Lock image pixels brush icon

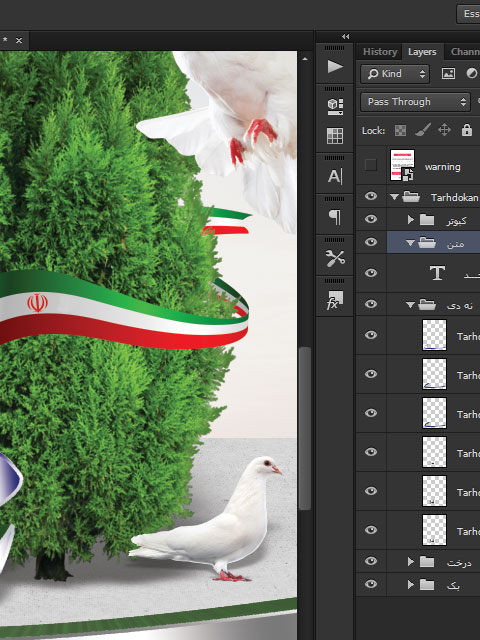click(423, 130)
